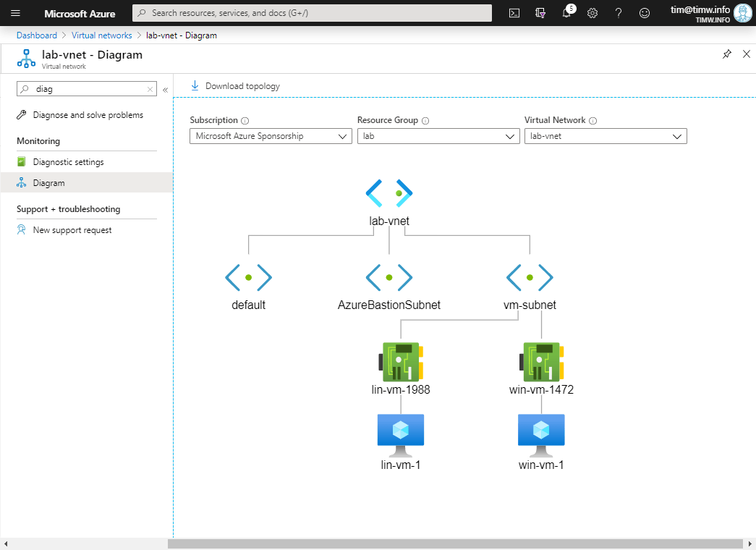The image size is (756, 550).
Task: Open the notifications bell
Action: (566, 13)
